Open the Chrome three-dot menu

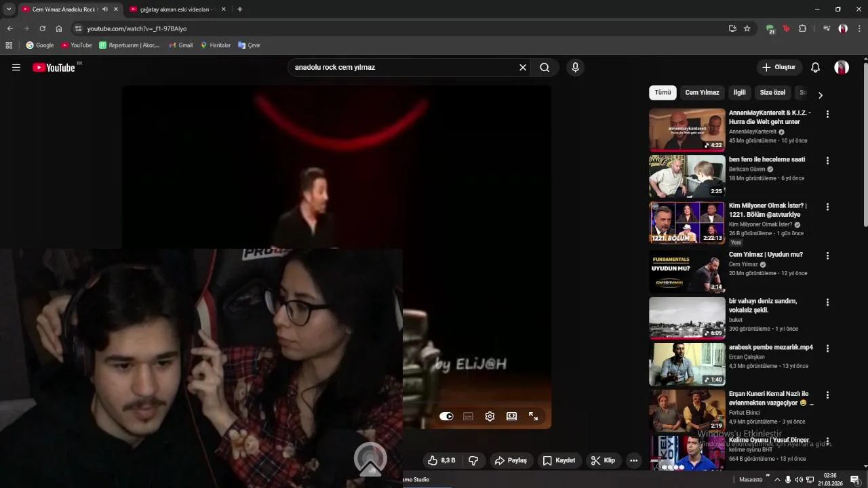[x=860, y=28]
